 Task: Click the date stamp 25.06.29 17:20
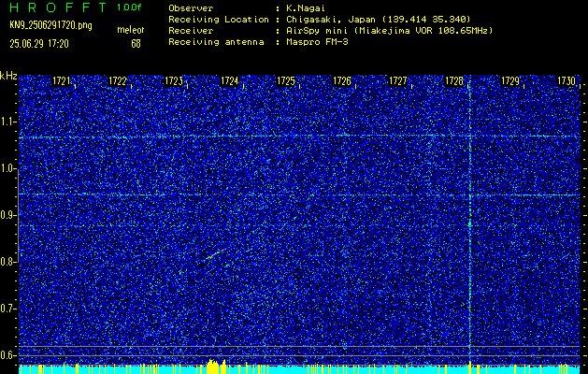coord(39,44)
